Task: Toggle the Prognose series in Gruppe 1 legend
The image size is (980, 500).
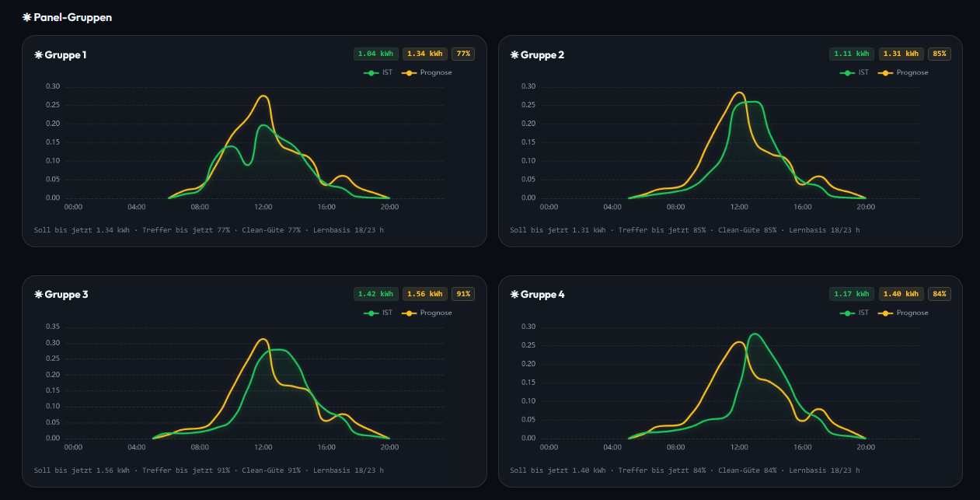Action: pos(426,72)
